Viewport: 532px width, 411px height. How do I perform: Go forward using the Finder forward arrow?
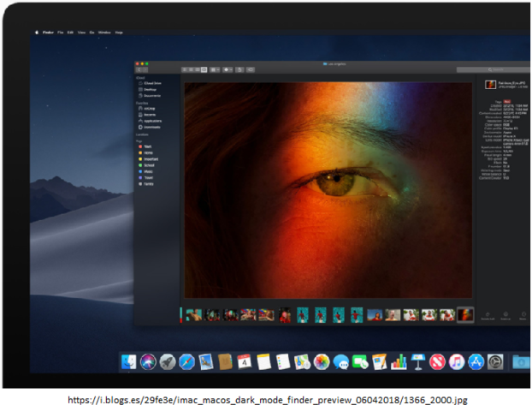coord(145,69)
